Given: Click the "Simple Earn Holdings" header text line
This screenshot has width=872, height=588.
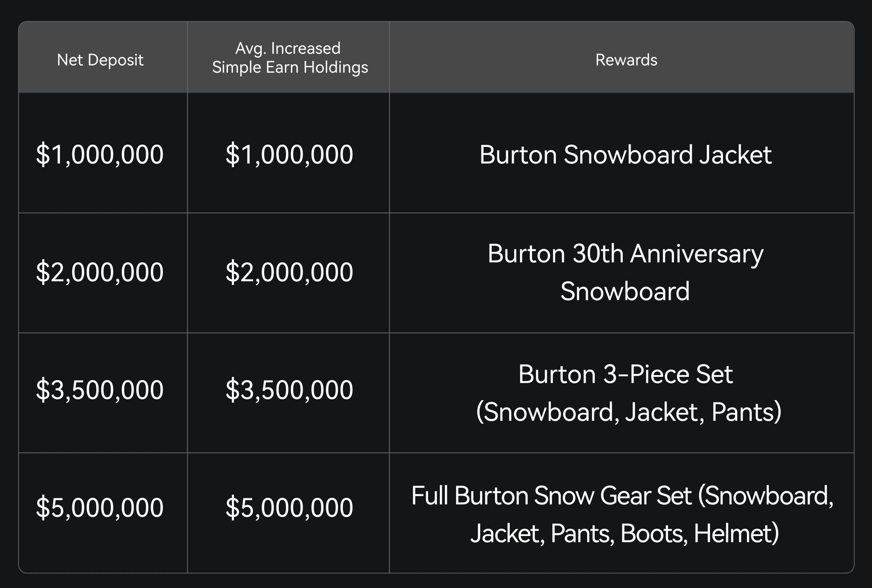Looking at the screenshot, I should [x=290, y=68].
